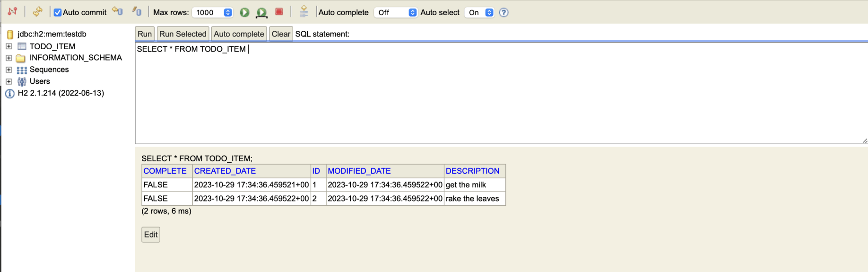Click the Run Selected toolbar icon
The height and width of the screenshot is (272, 868).
[261, 12]
